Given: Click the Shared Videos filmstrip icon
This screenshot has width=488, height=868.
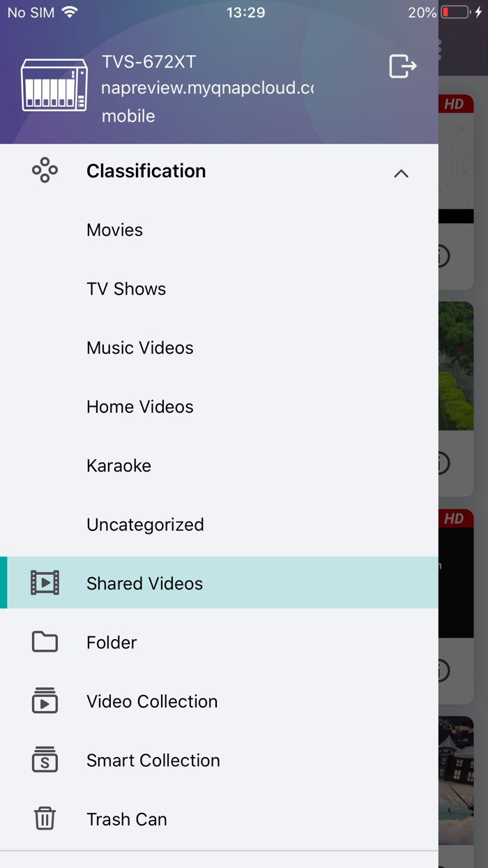Looking at the screenshot, I should (44, 583).
